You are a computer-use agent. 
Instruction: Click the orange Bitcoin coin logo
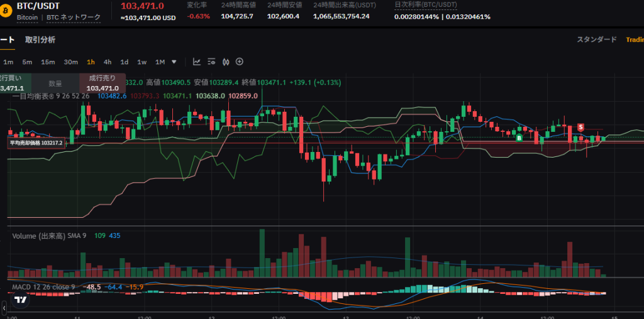(x=6, y=11)
